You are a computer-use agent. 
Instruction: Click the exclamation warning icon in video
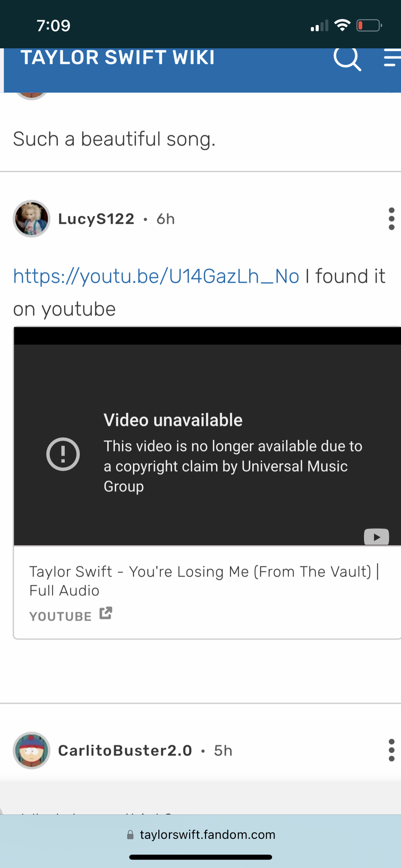pos(63,454)
